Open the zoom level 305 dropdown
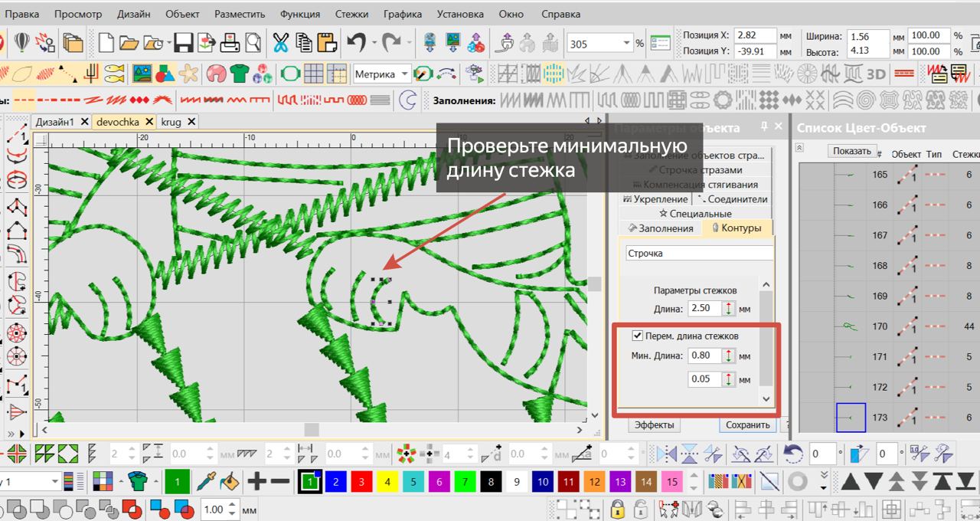This screenshot has width=980, height=521. [x=627, y=44]
